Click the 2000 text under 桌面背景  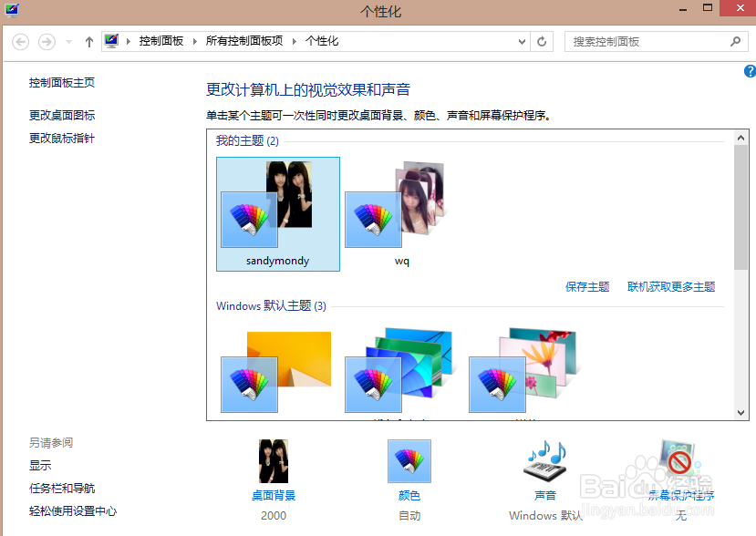[x=274, y=516]
